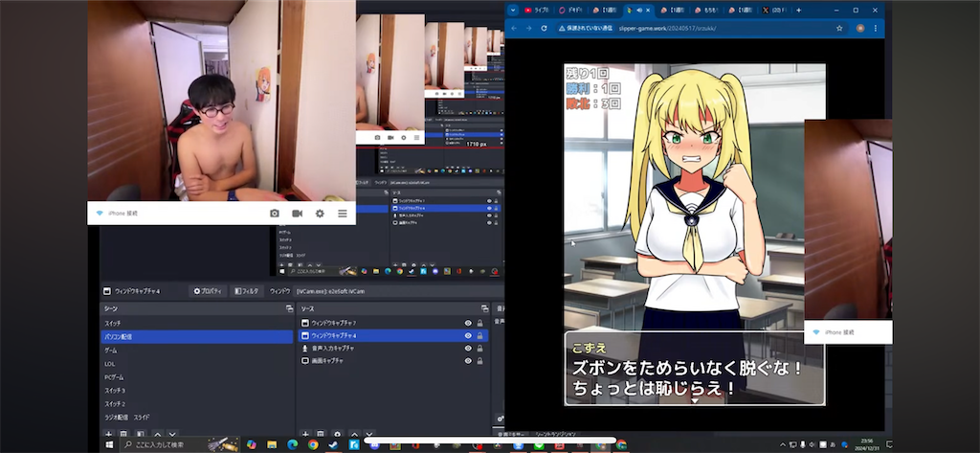Click the camera snapshot icon in iVCam window
The height and width of the screenshot is (453, 980).
275,214
